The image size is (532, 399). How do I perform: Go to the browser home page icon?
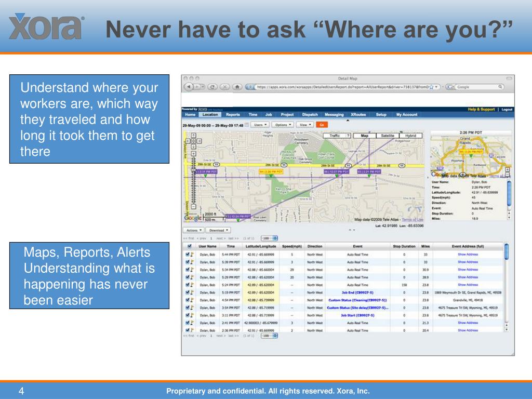237,87
